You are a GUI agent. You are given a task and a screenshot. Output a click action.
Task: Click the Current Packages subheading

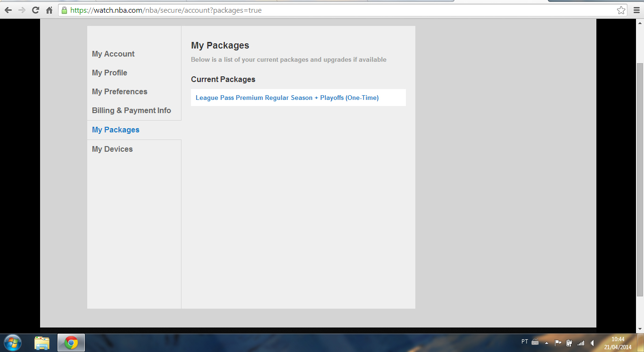tap(223, 79)
